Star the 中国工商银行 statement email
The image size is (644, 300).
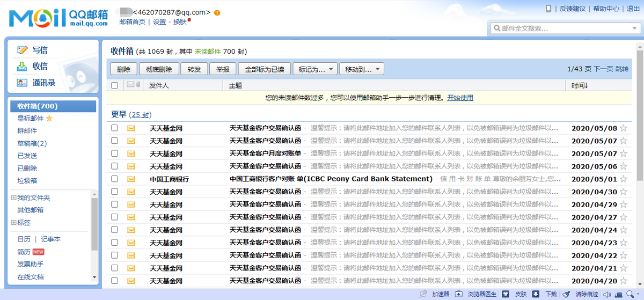[623, 179]
